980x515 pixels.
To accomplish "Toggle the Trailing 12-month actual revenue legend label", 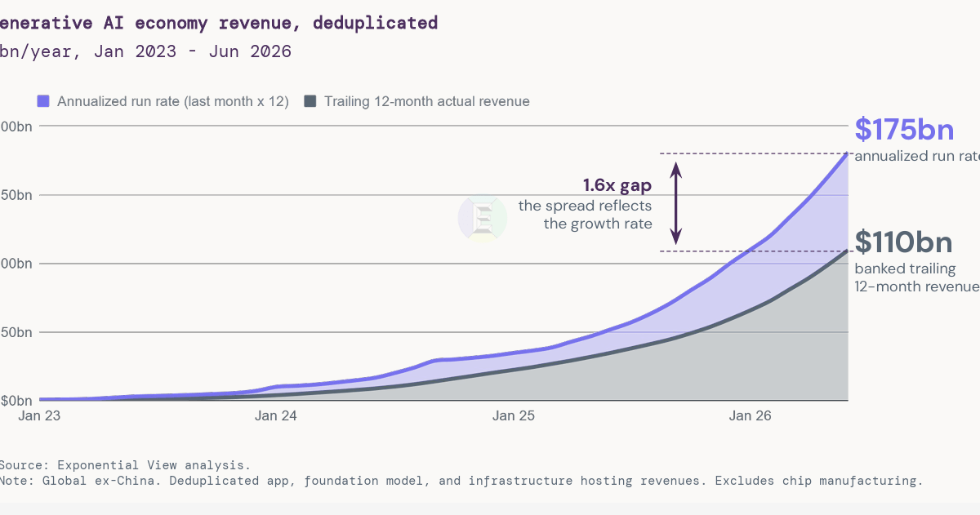I will click(427, 102).
